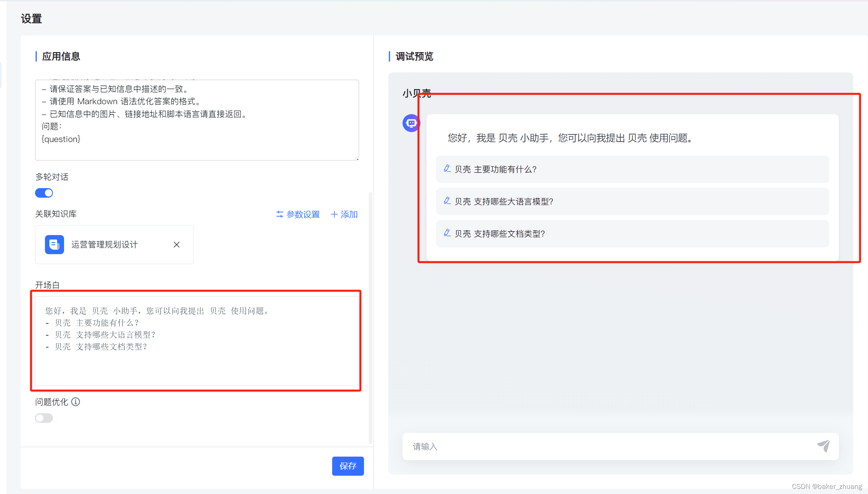Click the pencil icon beside 贝壳 主要功能有什么?

pyautogui.click(x=447, y=169)
